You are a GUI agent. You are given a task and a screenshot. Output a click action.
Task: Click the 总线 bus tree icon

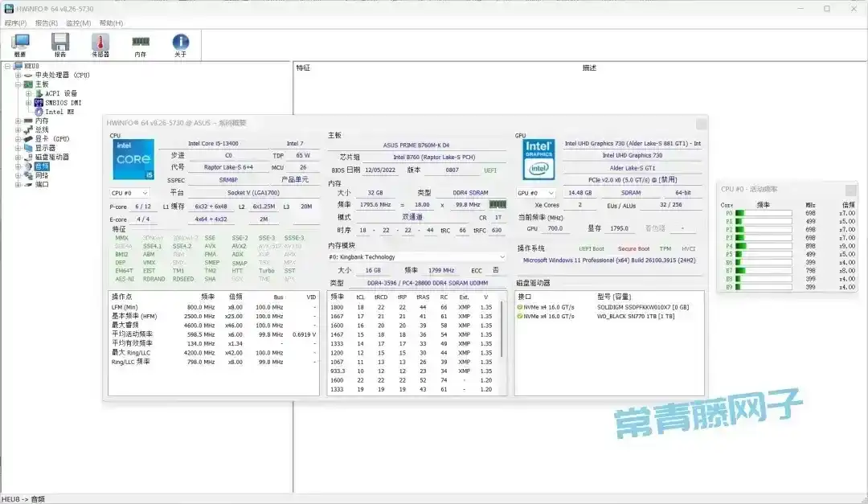click(28, 129)
